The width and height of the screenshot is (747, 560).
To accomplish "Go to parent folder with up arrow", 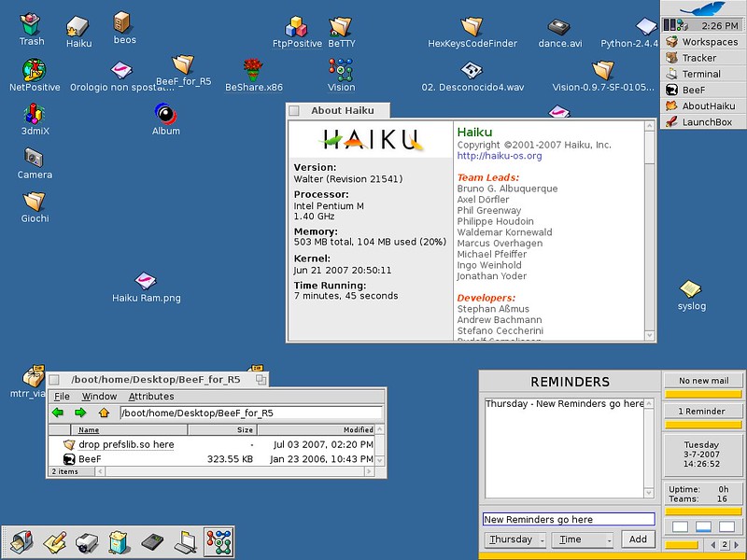I will (104, 413).
